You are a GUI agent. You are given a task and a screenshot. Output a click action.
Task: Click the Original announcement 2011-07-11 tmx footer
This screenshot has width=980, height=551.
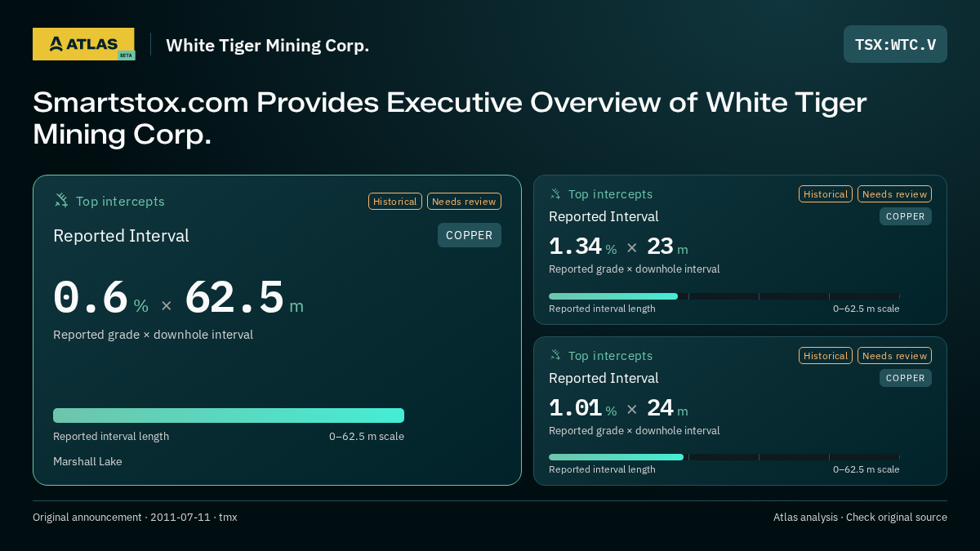[x=135, y=518]
